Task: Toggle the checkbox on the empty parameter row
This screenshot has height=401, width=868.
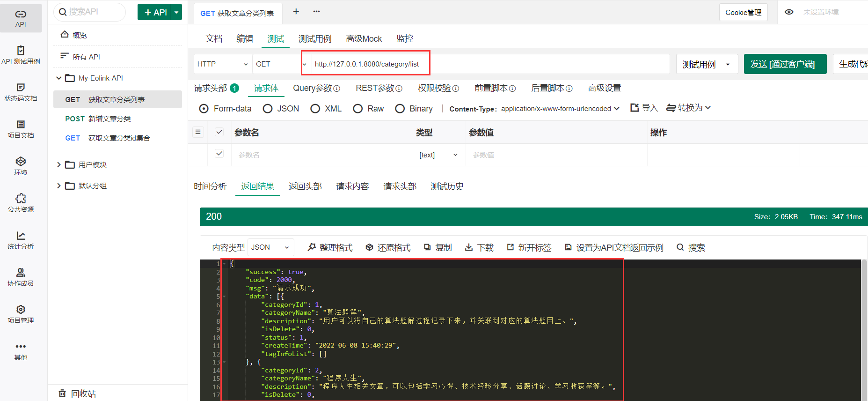Action: click(x=219, y=154)
